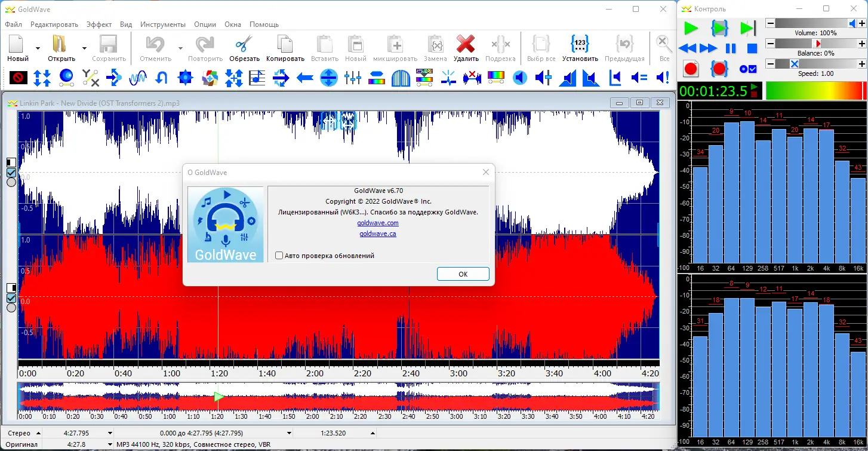The image size is (868, 451).
Task: Open dropdown arrow next to 4:27.8 Оригинал
Action: tap(110, 444)
